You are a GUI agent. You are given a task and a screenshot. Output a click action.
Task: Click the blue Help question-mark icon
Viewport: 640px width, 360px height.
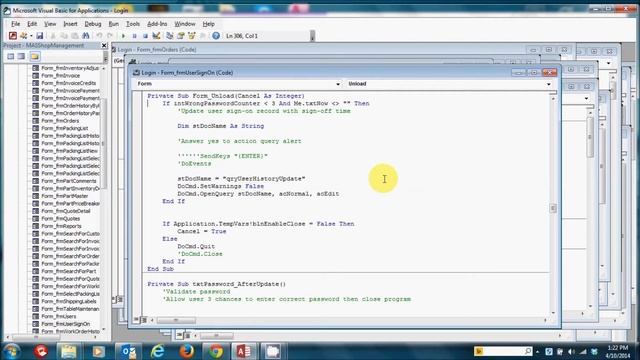click(216, 36)
